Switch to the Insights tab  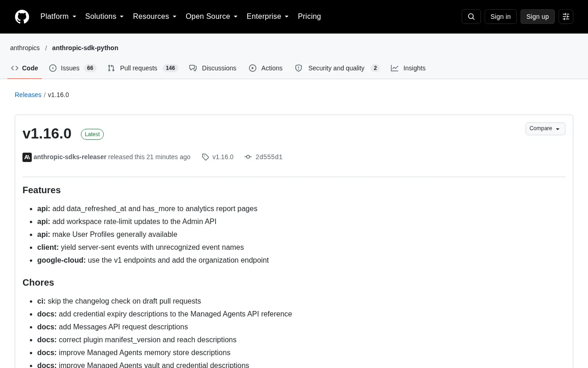point(408,68)
